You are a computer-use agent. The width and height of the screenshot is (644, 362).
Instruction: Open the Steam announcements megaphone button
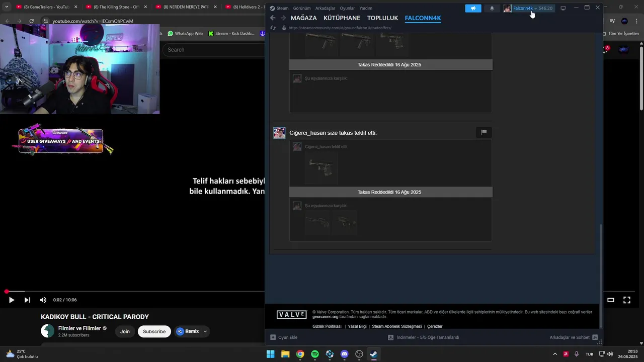(473, 8)
